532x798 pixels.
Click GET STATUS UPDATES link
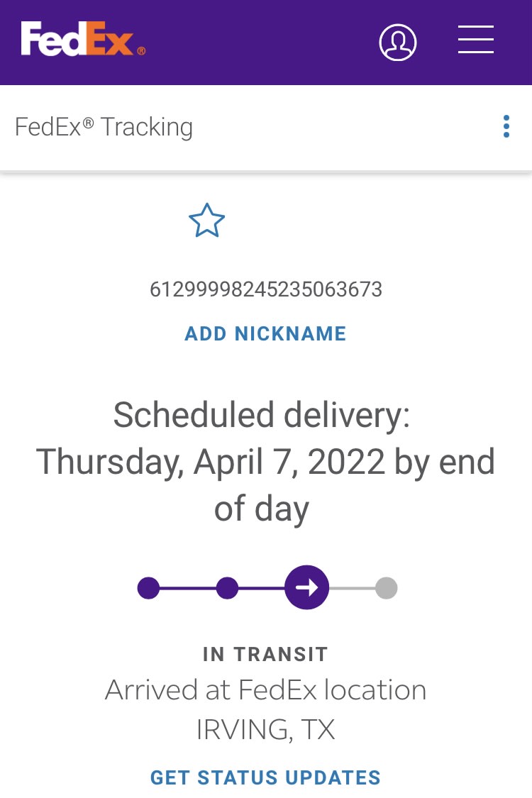pos(265,777)
